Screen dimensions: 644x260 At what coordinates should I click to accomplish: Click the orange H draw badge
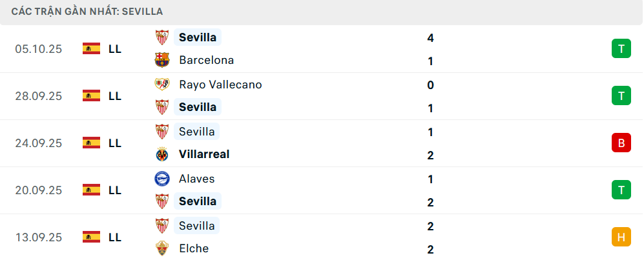click(x=621, y=237)
